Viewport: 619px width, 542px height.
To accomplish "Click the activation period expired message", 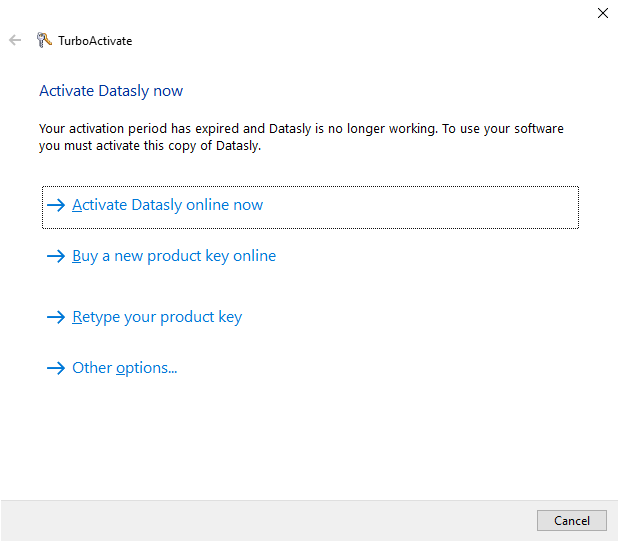I will pos(301,137).
